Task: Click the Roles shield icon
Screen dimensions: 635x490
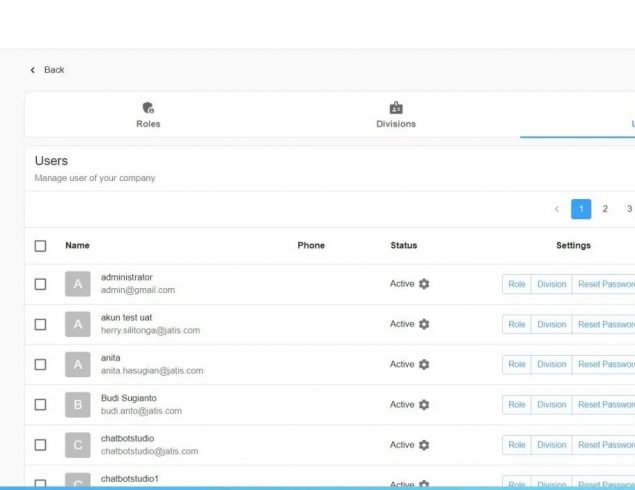Action: pyautogui.click(x=148, y=108)
